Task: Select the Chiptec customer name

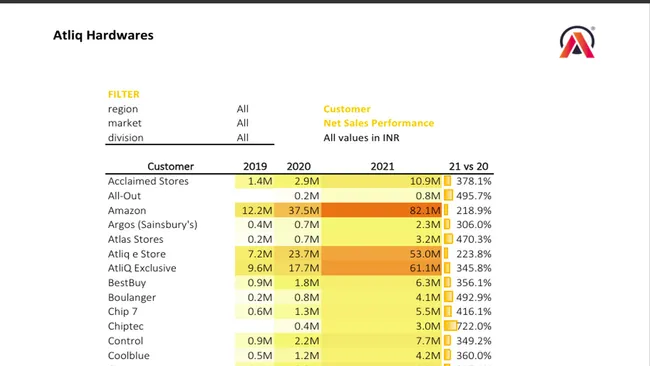Action: click(x=126, y=326)
